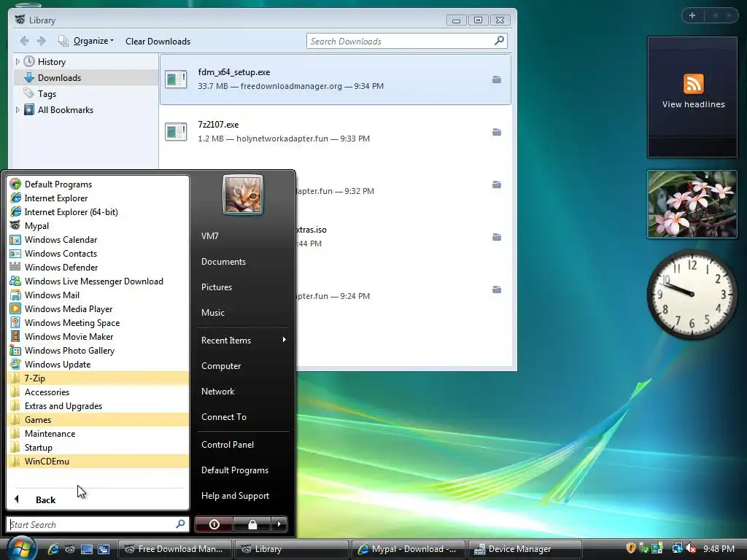Screen dimensions: 747x560
Task: Open containing folder for fdm_x64_setup.exe
Action: [x=496, y=79]
